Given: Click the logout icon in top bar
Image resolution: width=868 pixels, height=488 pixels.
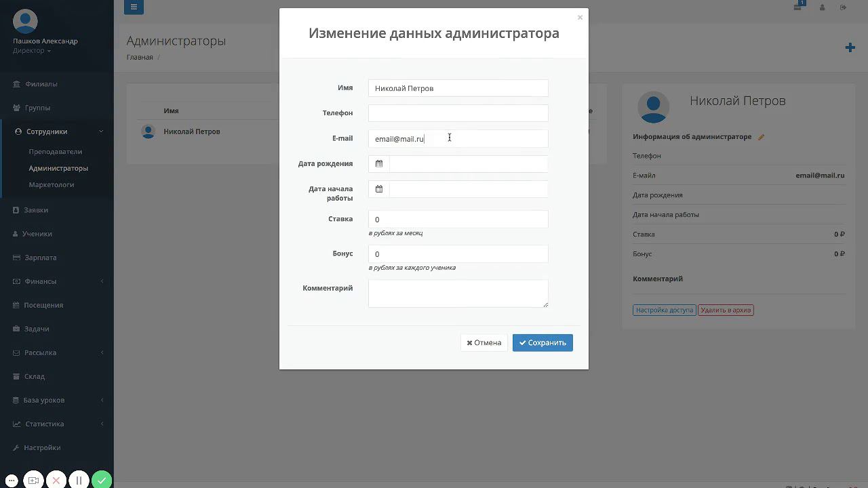Looking at the screenshot, I should coord(843,7).
